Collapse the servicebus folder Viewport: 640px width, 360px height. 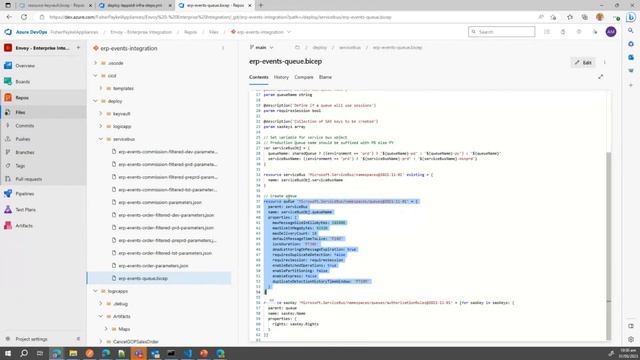(x=101, y=139)
